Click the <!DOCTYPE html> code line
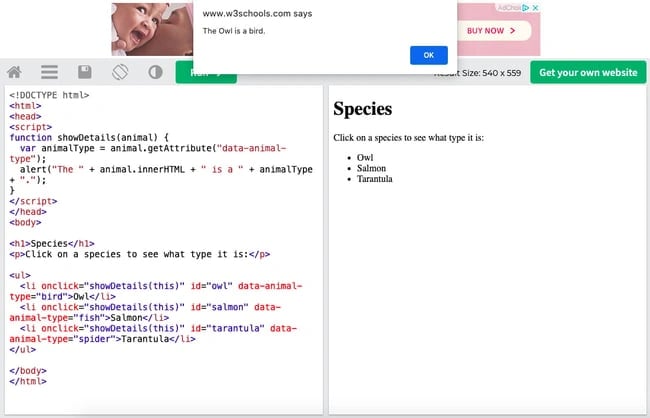650x418 pixels. click(x=49, y=95)
